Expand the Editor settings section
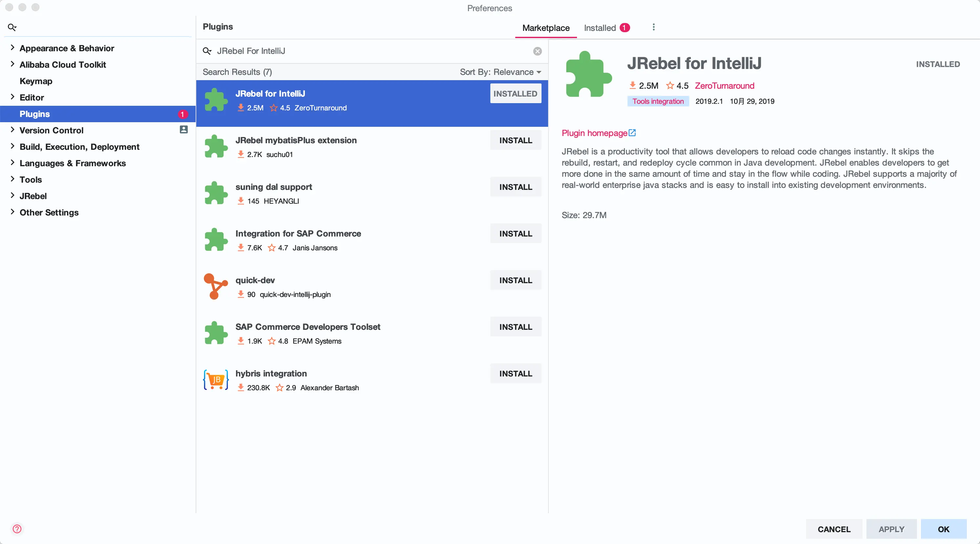Screen dimensions: 980x544 pos(12,97)
